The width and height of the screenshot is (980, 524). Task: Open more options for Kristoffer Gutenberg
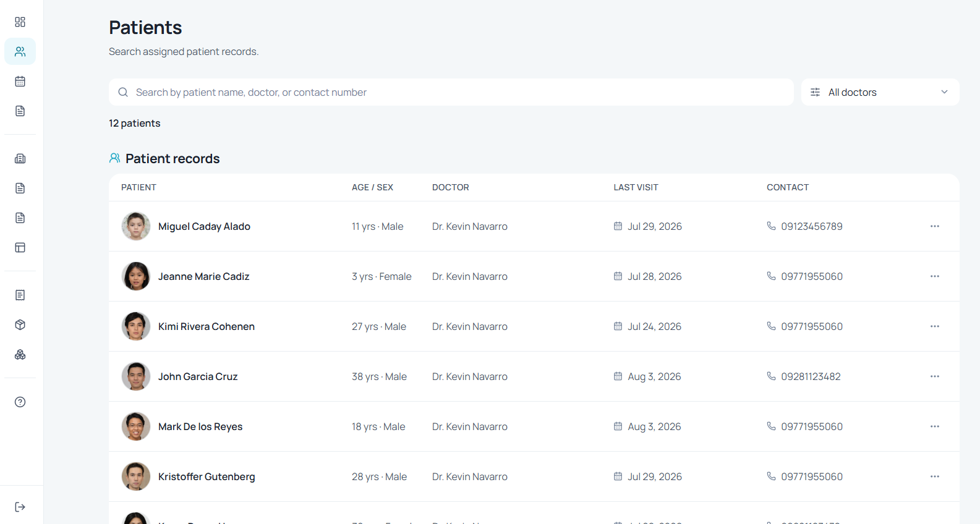point(934,476)
